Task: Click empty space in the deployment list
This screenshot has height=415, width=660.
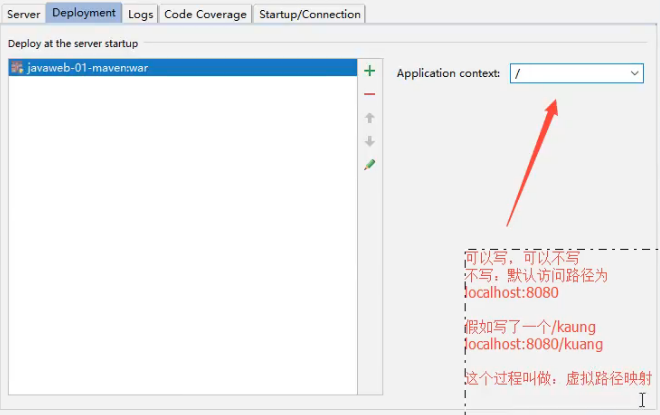Action: [180, 250]
